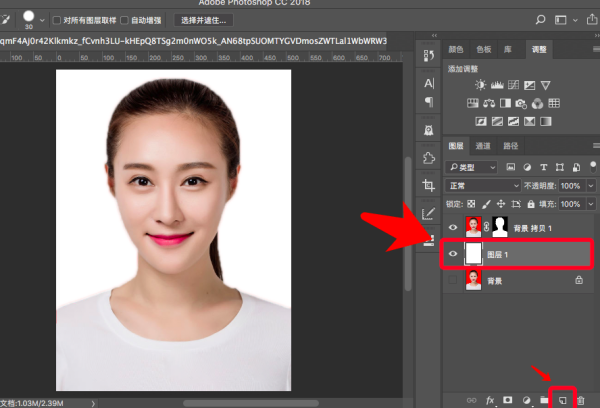Add a Channel Mixer adjustment
Viewport: 600px width, 408px height.
(538, 103)
